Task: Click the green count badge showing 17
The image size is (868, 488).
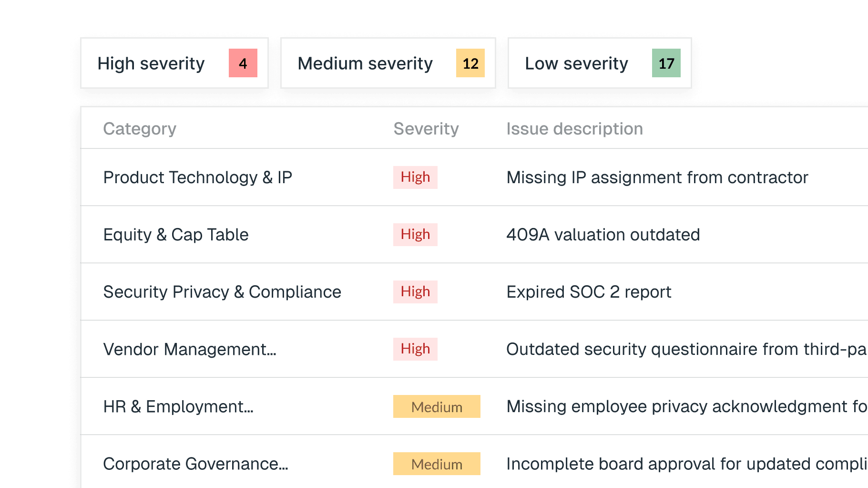Action: (665, 62)
